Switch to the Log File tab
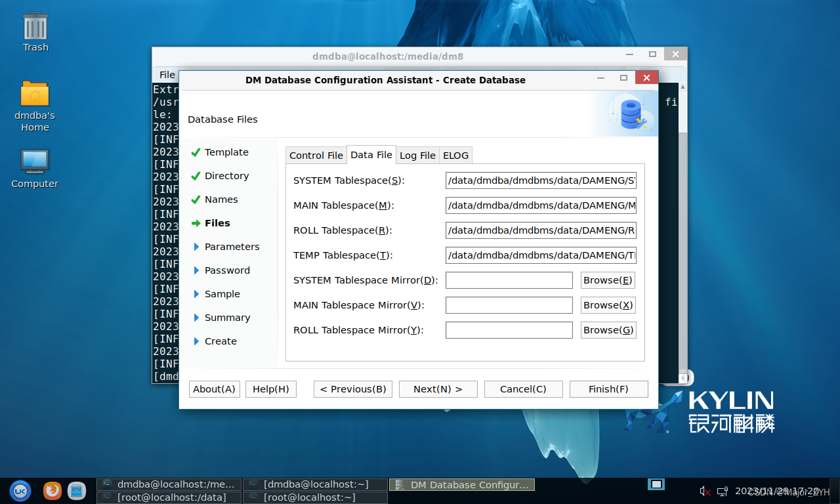The height and width of the screenshot is (504, 840). pyautogui.click(x=417, y=156)
